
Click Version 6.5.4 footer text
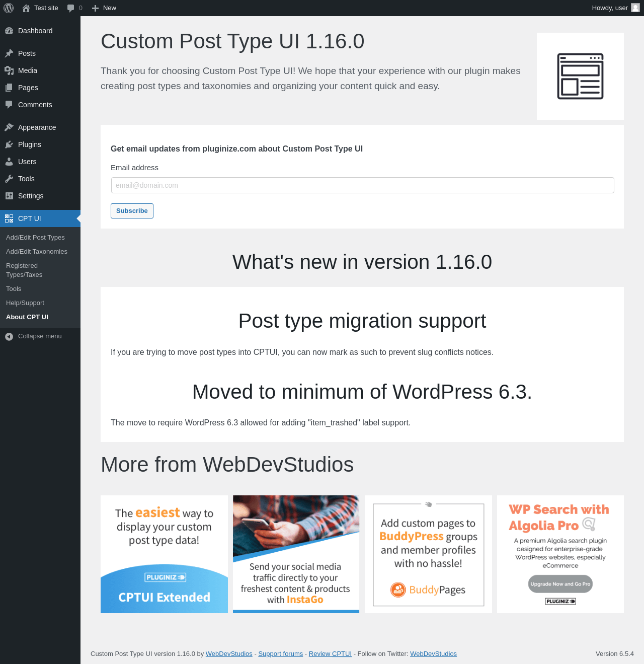click(x=615, y=654)
